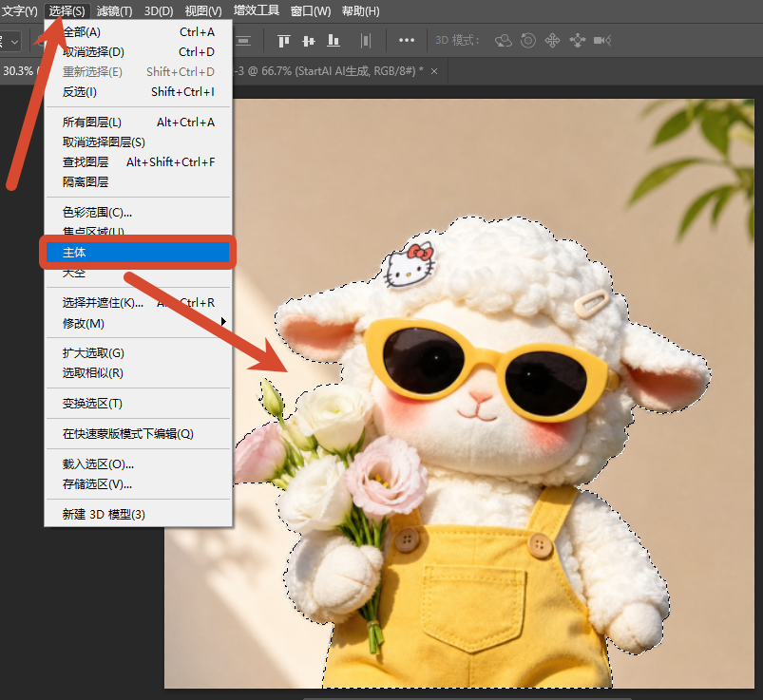
Task: Open the 选择(S) menu
Action: click(x=67, y=10)
